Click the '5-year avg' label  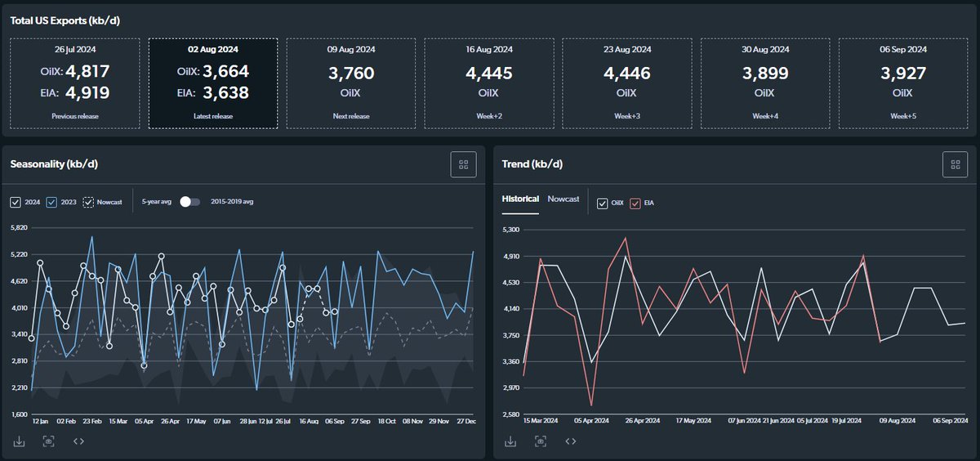point(157,202)
